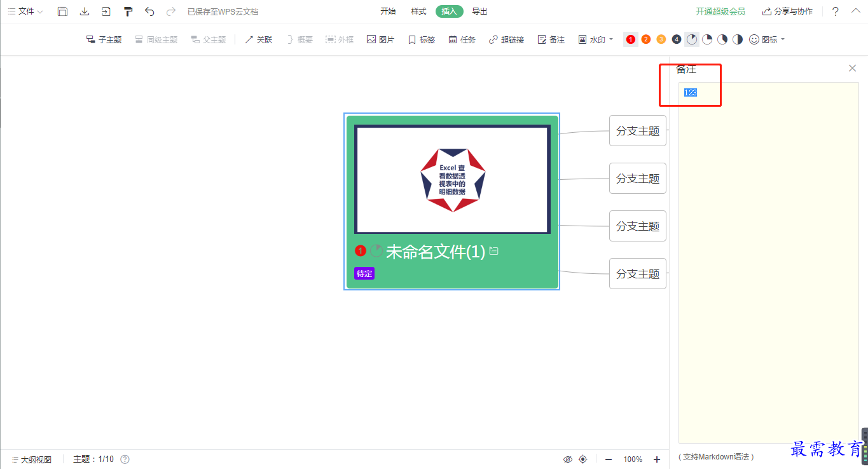Switch to the 样式 tab
The height and width of the screenshot is (469, 868).
(418, 11)
